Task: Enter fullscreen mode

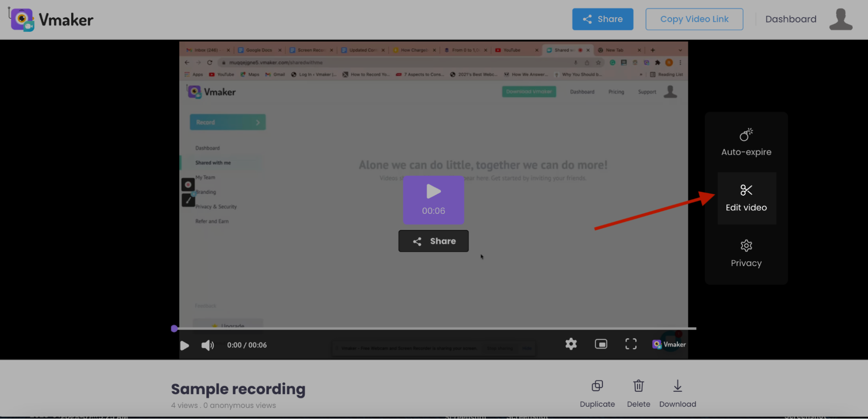Action: 631,344
